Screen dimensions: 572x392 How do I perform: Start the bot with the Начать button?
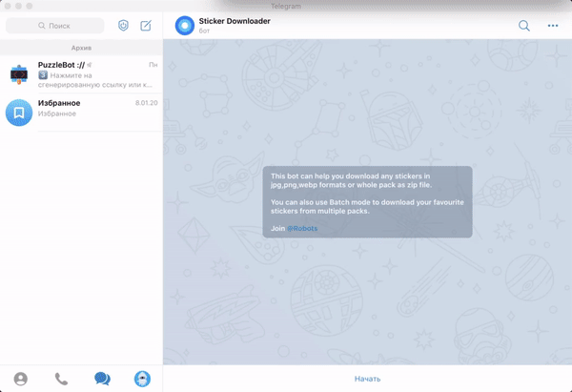[367, 379]
